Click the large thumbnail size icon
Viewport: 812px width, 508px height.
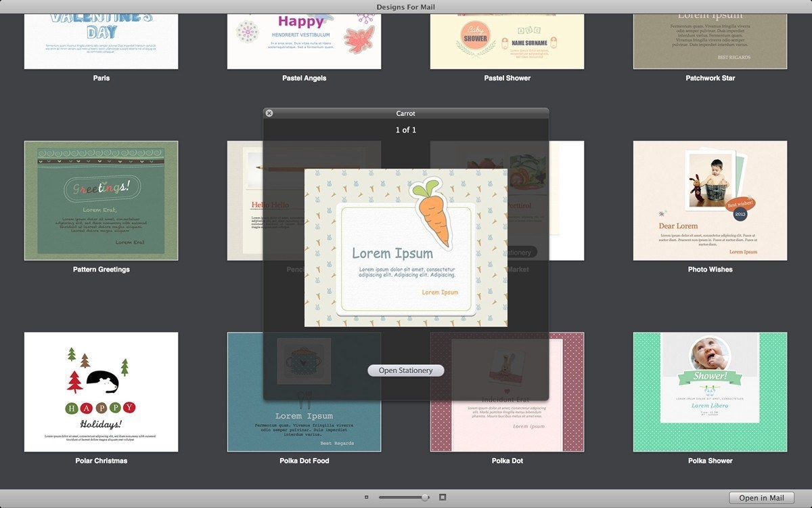(443, 497)
